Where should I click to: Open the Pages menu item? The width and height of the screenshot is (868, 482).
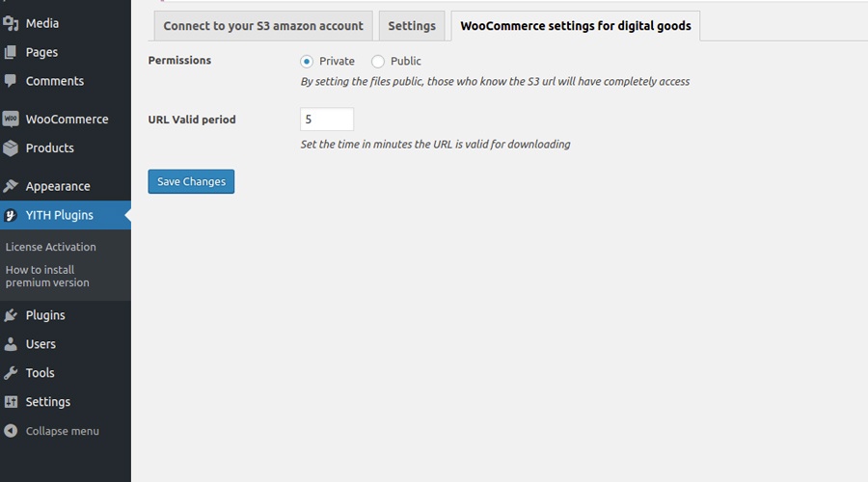(66, 52)
